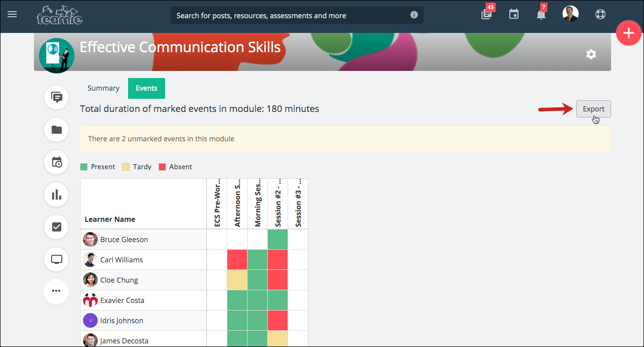The image size is (644, 347).
Task: Open the help lifebuoy icon
Action: point(600,14)
